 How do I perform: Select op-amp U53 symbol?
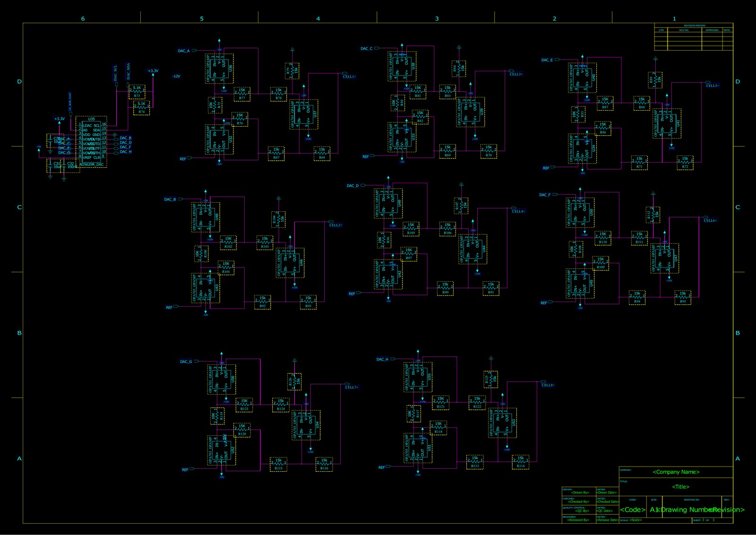(502, 423)
